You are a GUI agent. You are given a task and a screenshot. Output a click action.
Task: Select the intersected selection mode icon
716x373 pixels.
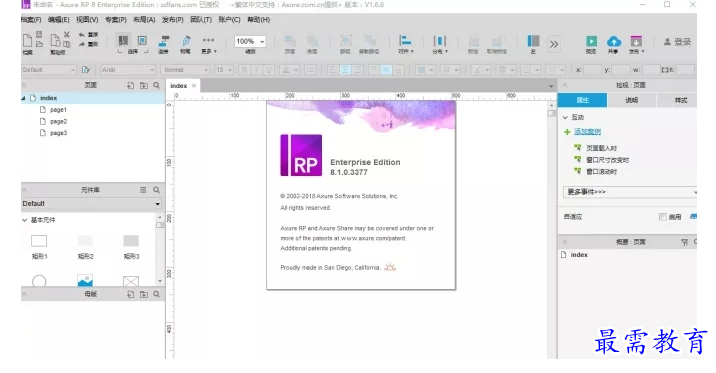[123, 41]
